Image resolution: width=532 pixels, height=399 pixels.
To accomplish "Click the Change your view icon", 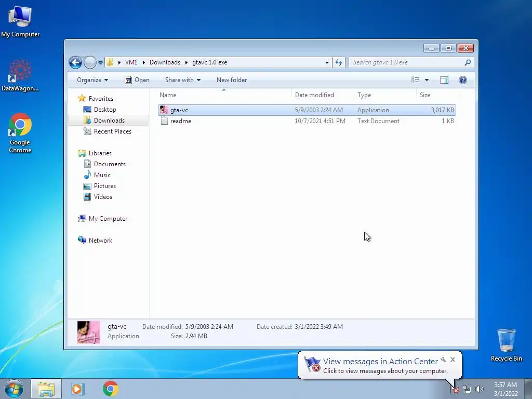I will (416, 80).
